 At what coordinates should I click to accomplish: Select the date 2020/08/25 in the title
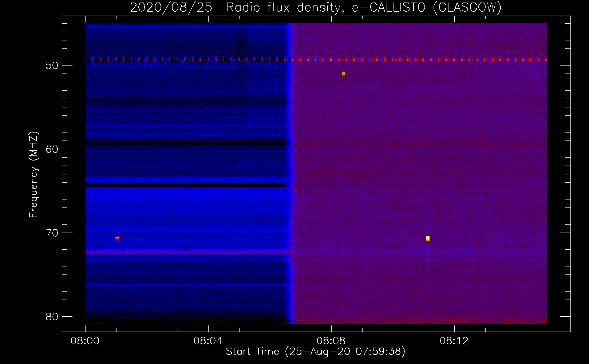pos(171,7)
